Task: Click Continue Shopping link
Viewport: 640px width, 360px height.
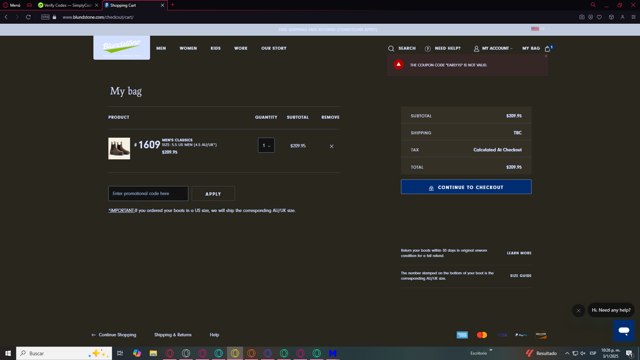Action: click(114, 335)
